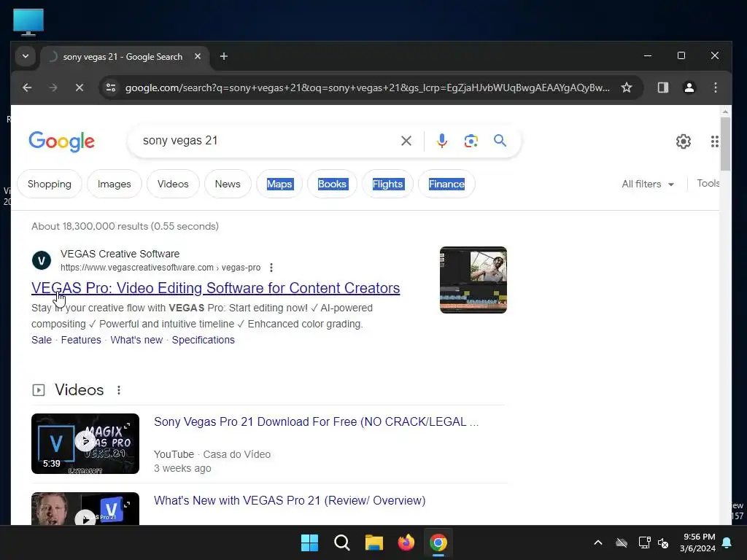This screenshot has height=560, width=747.
Task: Open the clock and date 9:56 PM
Action: tap(698, 542)
